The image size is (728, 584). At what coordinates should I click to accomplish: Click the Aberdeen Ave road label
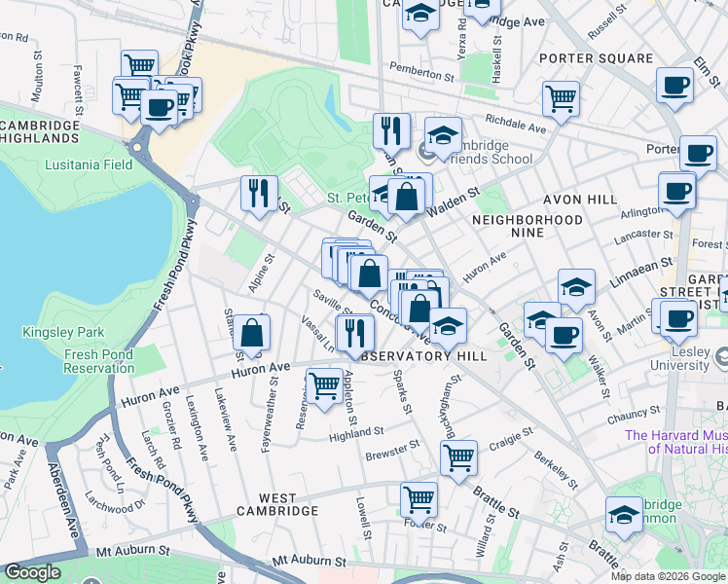tap(64, 501)
